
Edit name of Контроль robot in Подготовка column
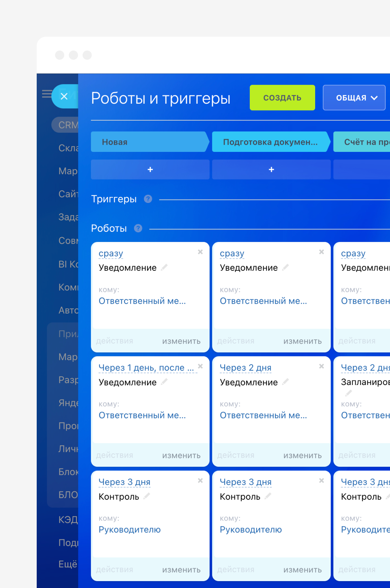pyautogui.click(x=268, y=496)
